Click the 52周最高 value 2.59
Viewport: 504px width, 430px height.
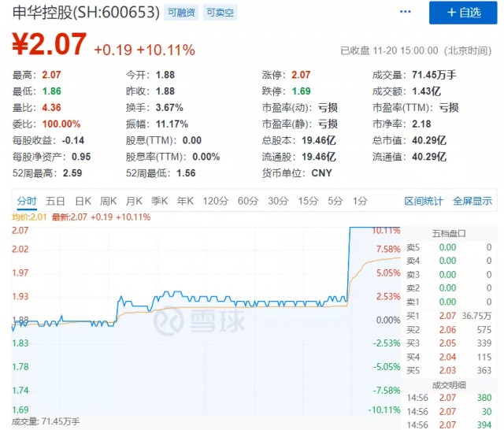[x=72, y=173]
